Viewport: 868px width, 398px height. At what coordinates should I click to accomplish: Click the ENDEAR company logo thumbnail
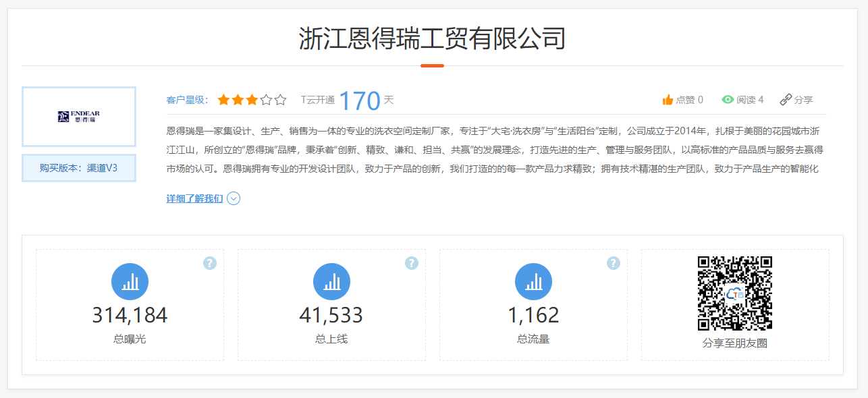click(x=79, y=117)
